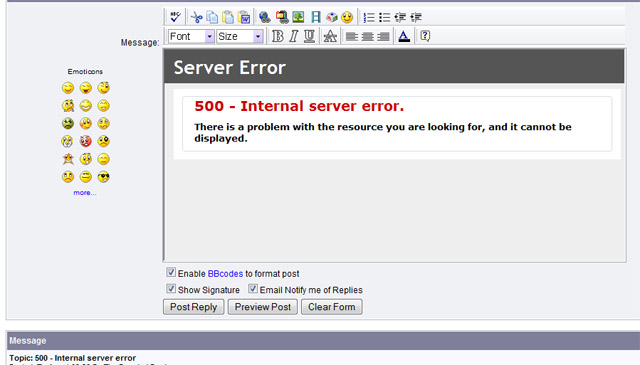Click the Clear Form button
Viewport: 640px width, 365px height.
tap(331, 307)
